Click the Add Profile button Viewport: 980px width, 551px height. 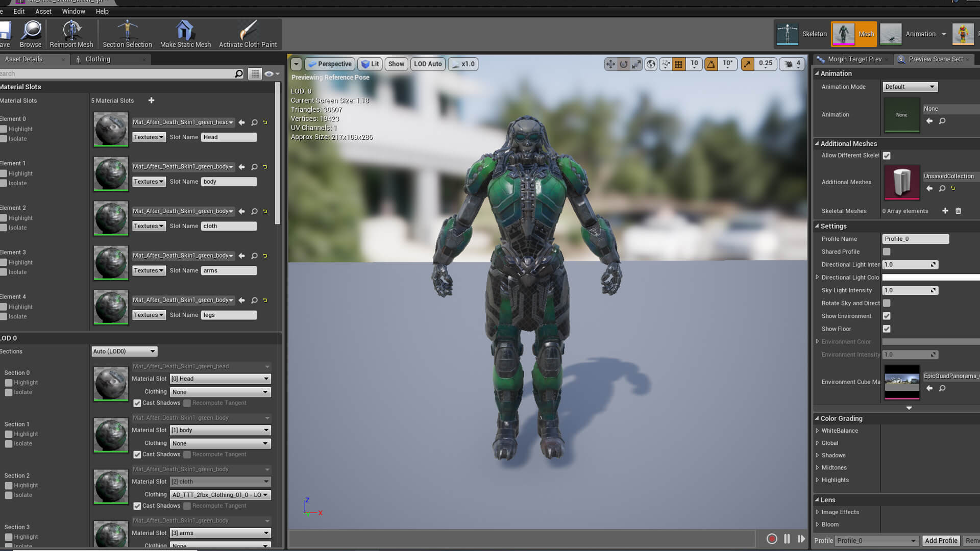pyautogui.click(x=941, y=540)
